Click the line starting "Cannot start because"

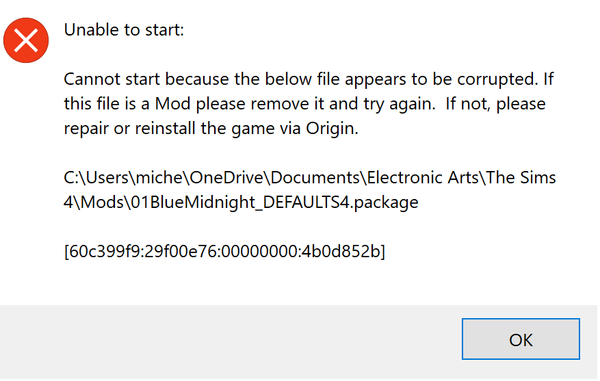tap(308, 79)
